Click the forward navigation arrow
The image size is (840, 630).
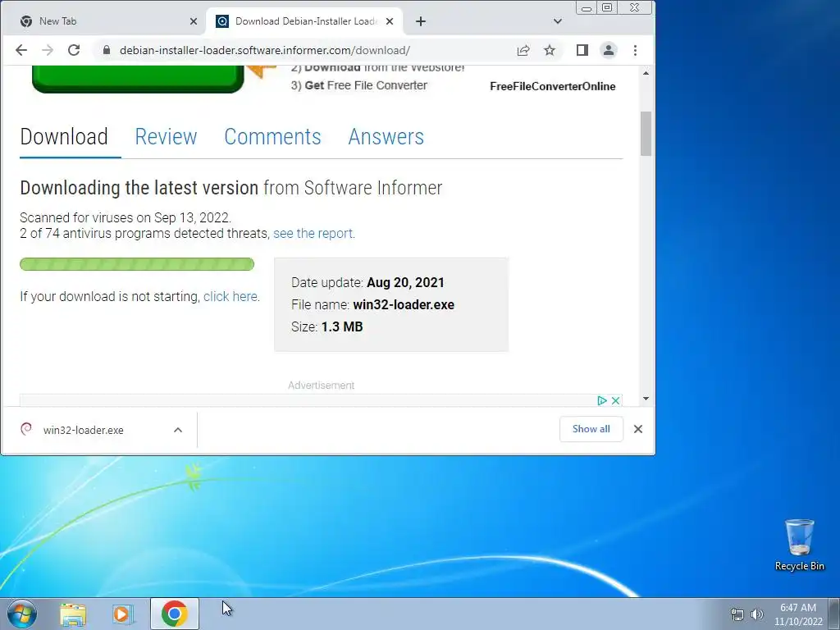pos(48,50)
